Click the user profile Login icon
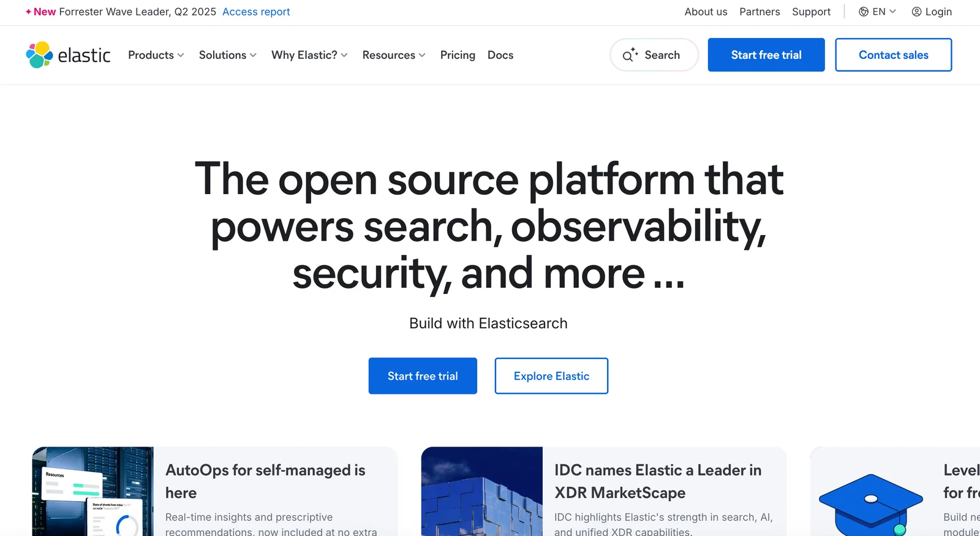Viewport: 980px width, 536px height. 916,12
